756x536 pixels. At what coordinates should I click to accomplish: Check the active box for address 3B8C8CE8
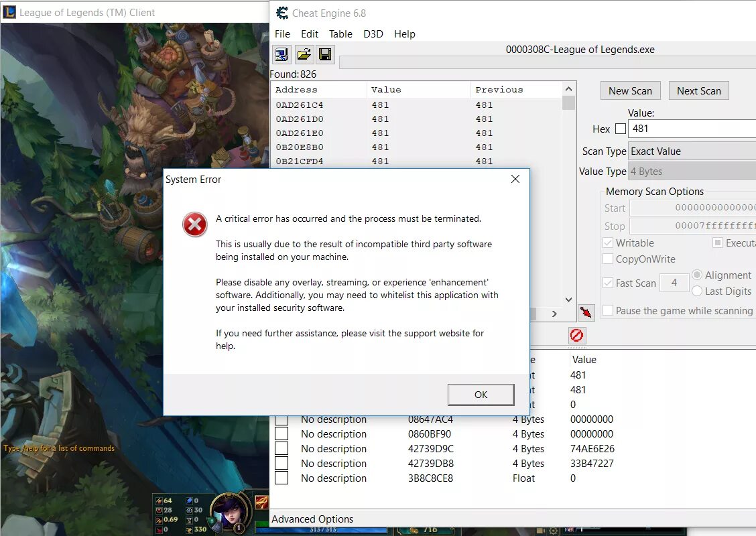pyautogui.click(x=281, y=478)
